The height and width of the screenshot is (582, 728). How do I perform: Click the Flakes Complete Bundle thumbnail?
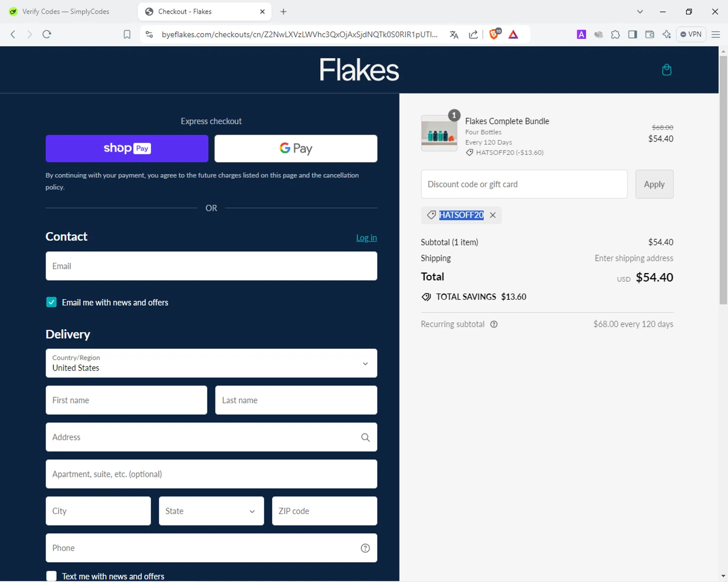click(x=439, y=133)
